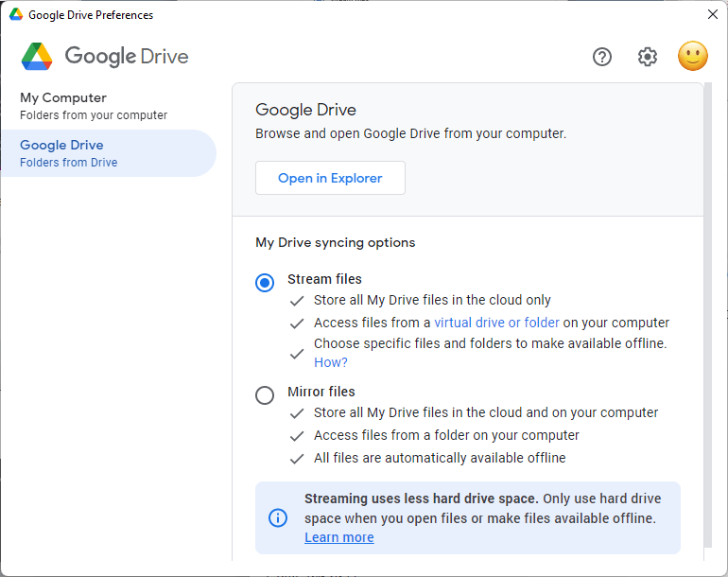This screenshot has height=577, width=728.
Task: Switch to My Computer section
Action: (109, 106)
